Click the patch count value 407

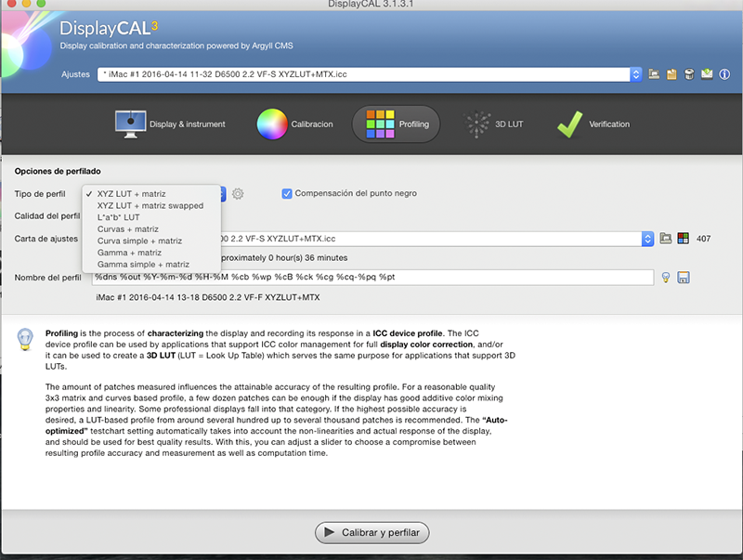703,239
